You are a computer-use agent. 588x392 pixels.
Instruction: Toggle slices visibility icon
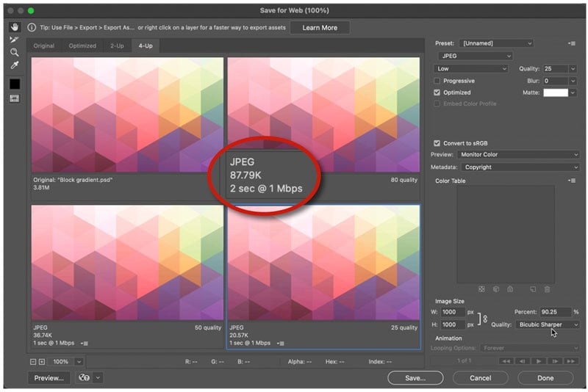coord(14,98)
